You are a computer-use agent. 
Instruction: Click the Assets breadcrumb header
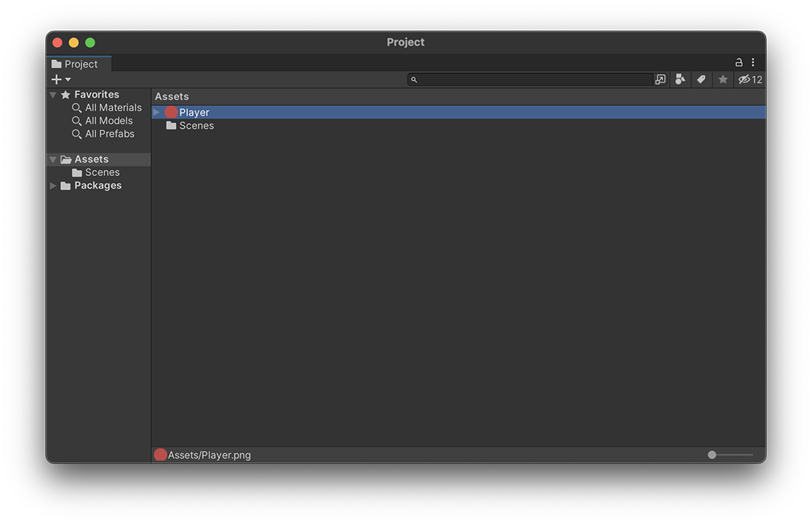click(171, 96)
